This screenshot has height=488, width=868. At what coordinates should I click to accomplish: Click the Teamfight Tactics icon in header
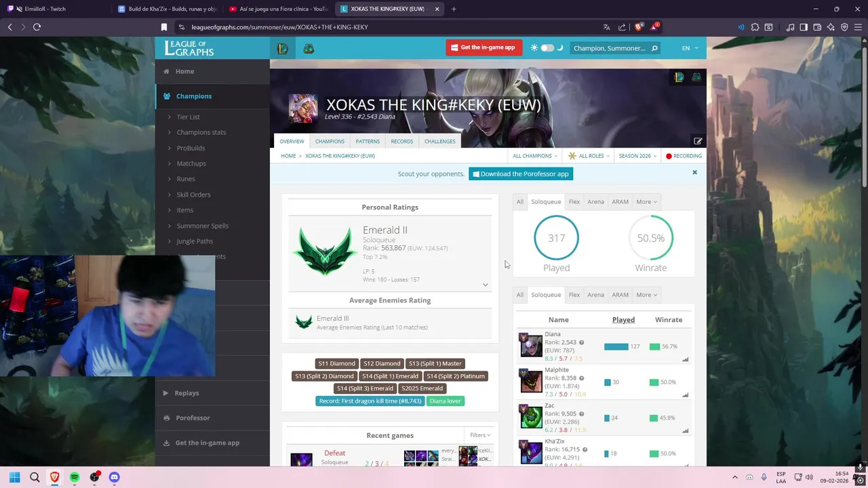[x=309, y=49]
